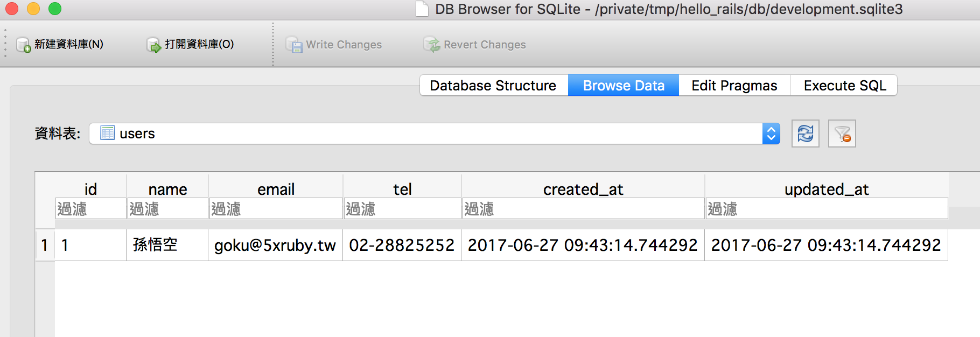Click the New Database icon

coord(24,45)
